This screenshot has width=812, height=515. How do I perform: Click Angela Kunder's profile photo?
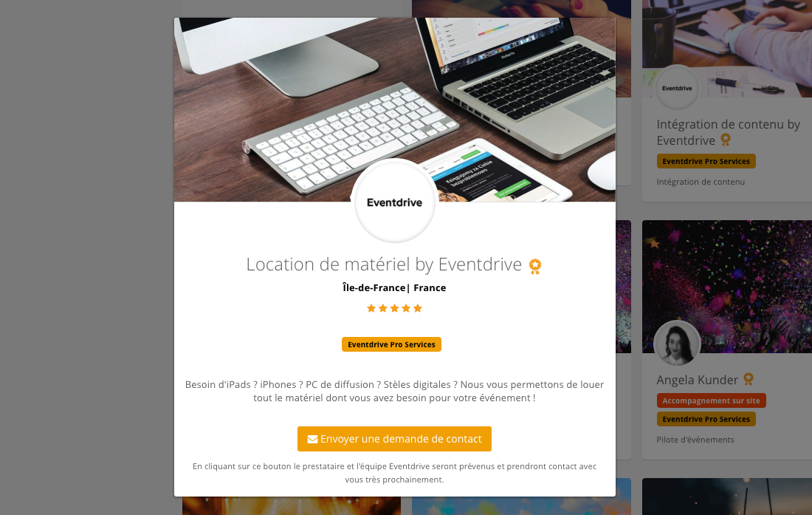677,344
